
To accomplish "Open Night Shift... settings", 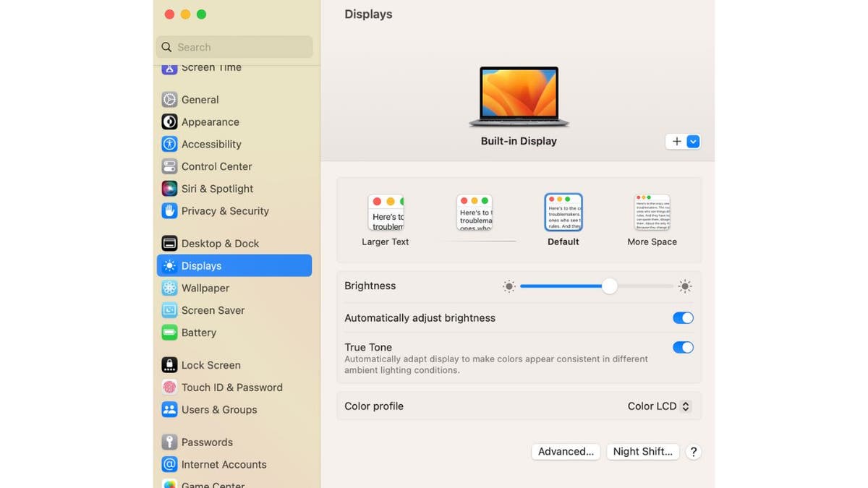I will pos(642,452).
